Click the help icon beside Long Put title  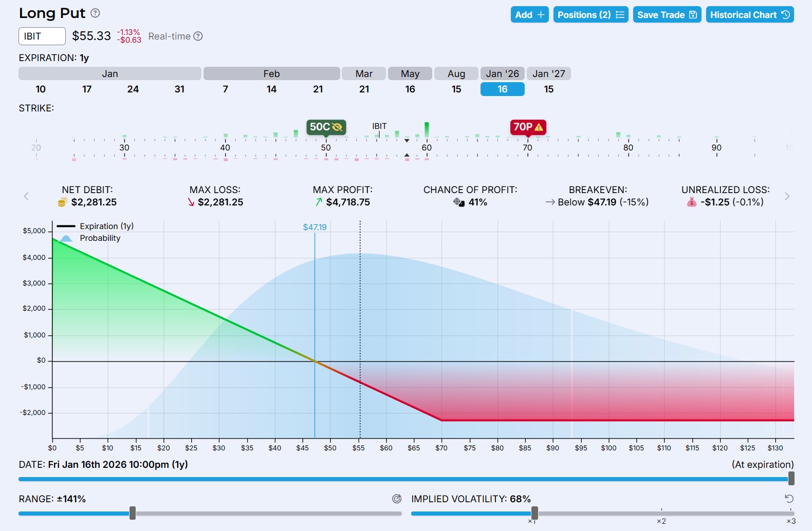pos(95,13)
